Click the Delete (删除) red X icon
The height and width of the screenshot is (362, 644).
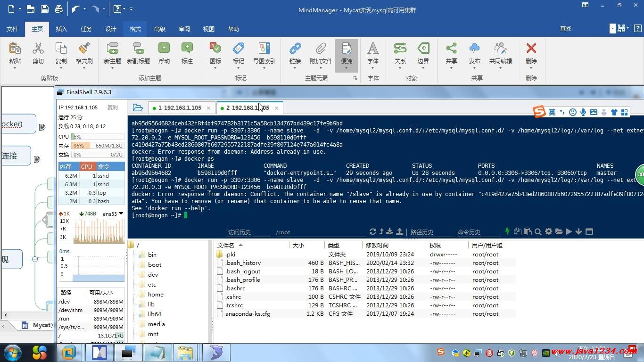click(531, 49)
